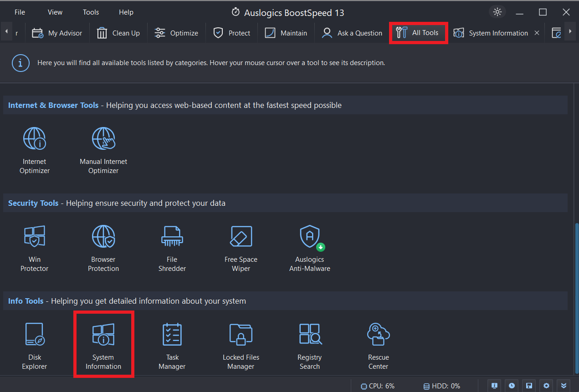Select the All Tools tab
The width and height of the screenshot is (579, 392).
coord(418,33)
